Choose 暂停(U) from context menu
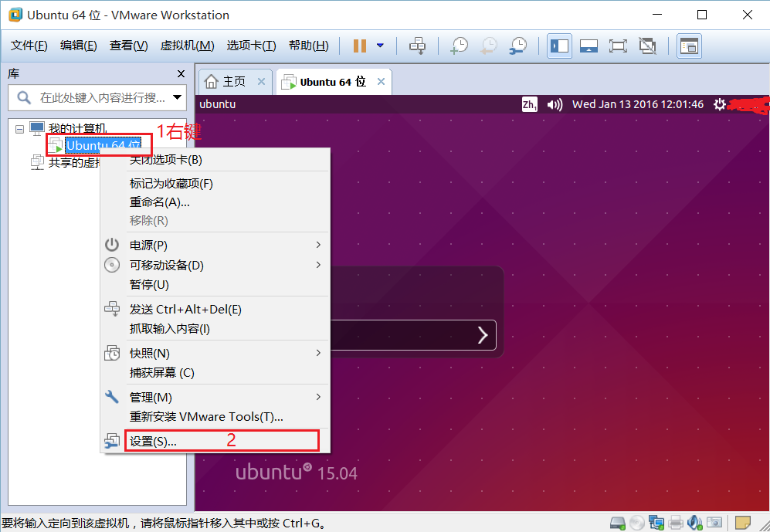 pyautogui.click(x=215, y=285)
